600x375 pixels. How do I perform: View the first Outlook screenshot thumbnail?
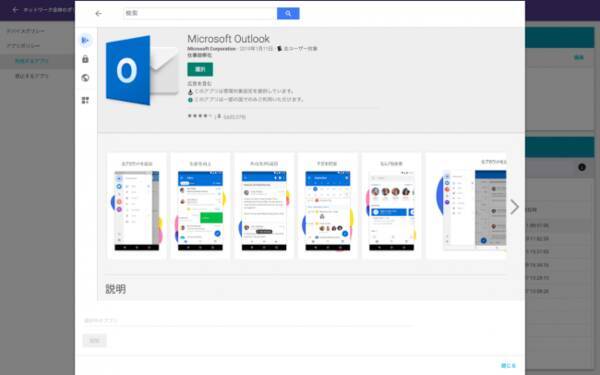coord(137,206)
